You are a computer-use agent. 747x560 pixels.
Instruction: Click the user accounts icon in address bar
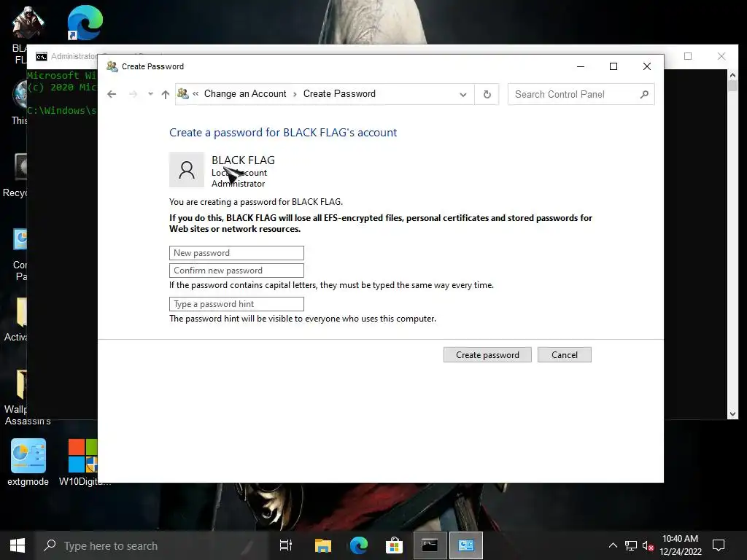(183, 93)
